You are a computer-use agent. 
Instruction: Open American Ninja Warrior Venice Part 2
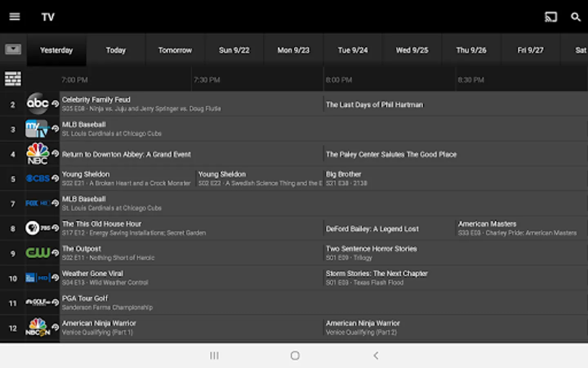click(x=456, y=328)
